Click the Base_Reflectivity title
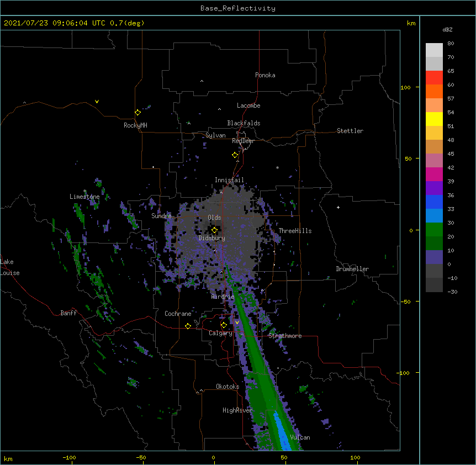Viewport: 476px width, 465px height. (238, 8)
